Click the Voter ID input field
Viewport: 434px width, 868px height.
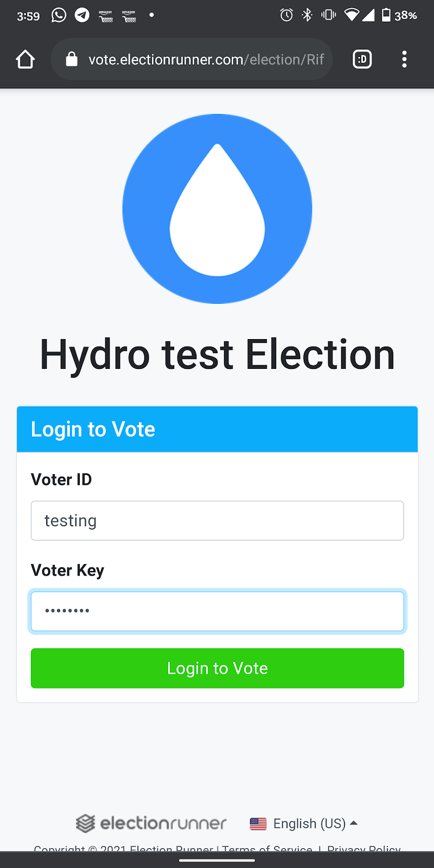coord(217,521)
